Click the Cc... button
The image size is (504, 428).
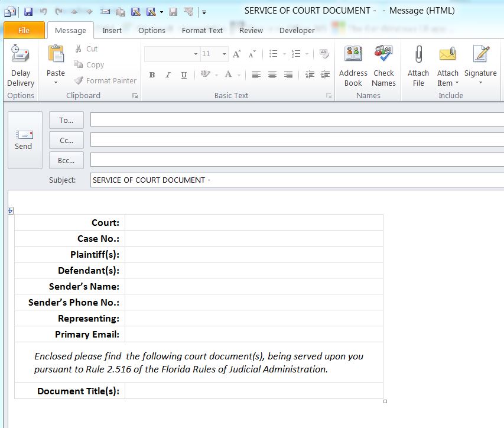click(66, 140)
